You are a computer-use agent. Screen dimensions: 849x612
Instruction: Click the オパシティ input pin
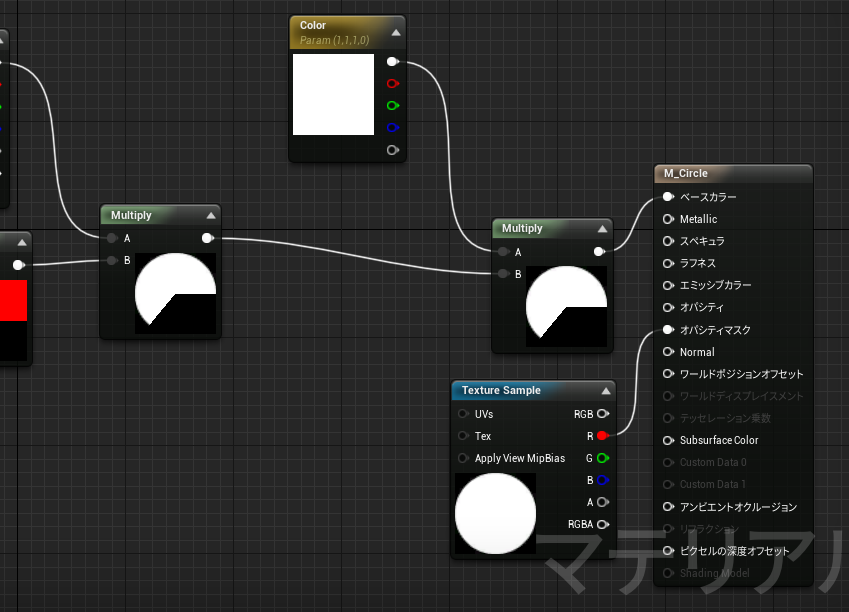click(x=668, y=307)
